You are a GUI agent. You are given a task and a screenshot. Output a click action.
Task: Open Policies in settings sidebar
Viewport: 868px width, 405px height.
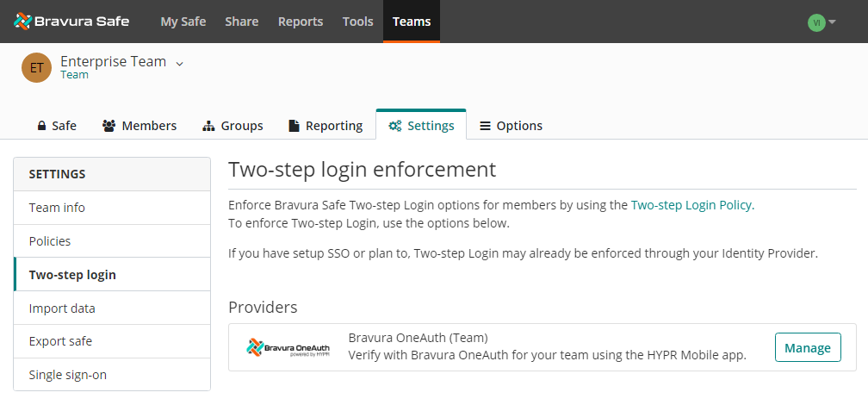point(112,241)
